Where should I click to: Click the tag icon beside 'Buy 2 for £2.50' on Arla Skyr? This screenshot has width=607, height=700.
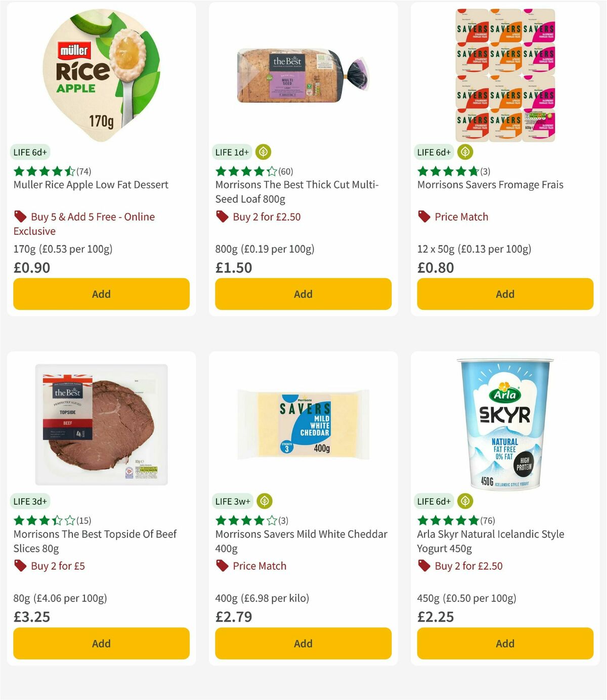pyautogui.click(x=424, y=566)
